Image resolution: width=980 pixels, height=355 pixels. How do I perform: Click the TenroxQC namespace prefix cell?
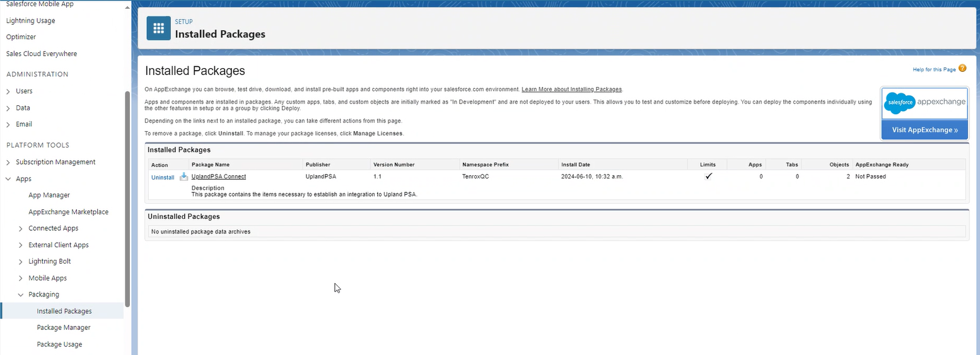click(x=475, y=177)
